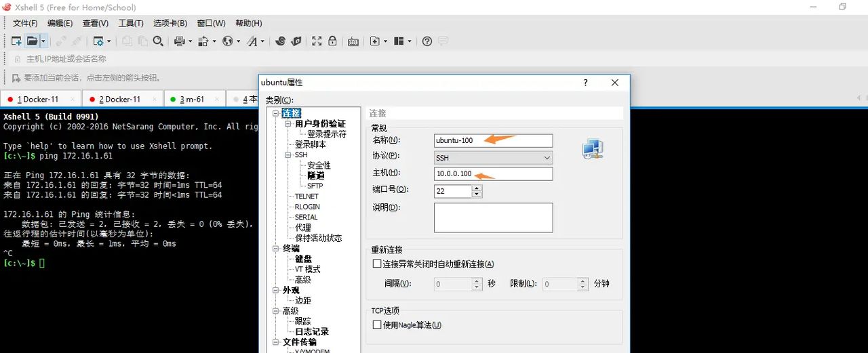Close the ubuntu属性 dialog
Screen dimensions: 868x353
(615, 83)
